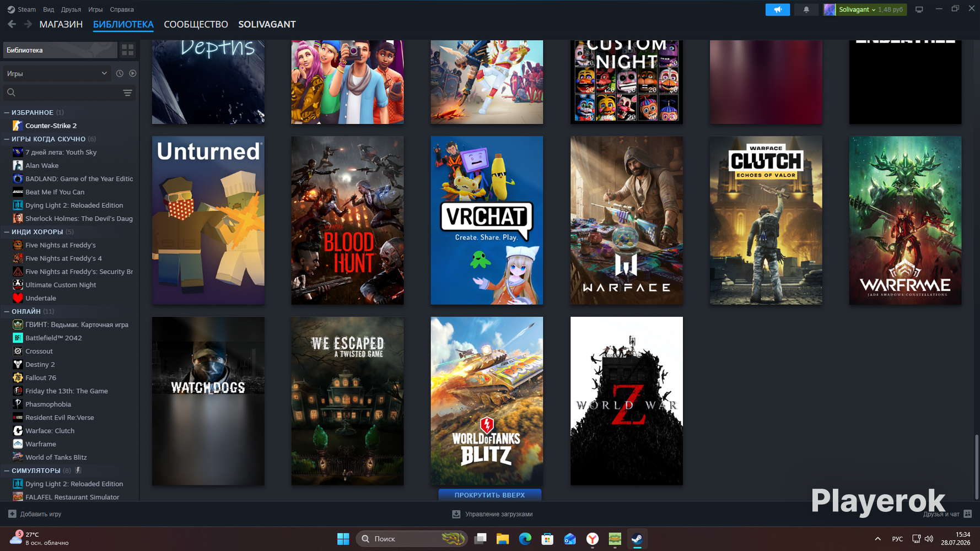Viewport: 980px width, 551px height.
Task: Open the Watch Dogs game cover
Action: click(x=208, y=401)
